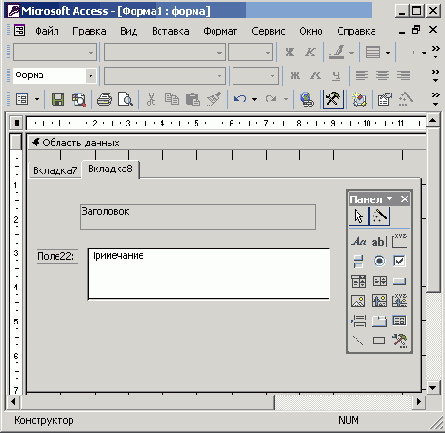Pick the Command Button tool in the toolbox
The image size is (445, 433).
tap(399, 281)
